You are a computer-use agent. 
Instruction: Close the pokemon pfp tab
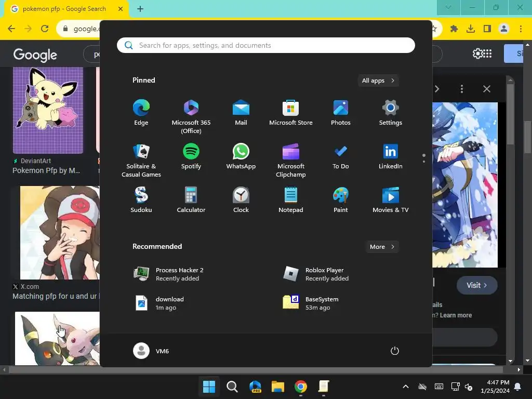pyautogui.click(x=121, y=9)
